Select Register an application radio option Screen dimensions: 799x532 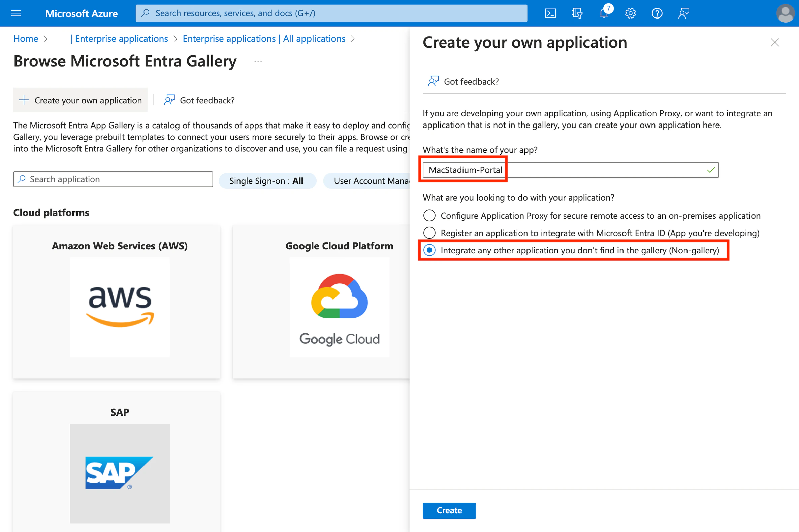click(429, 233)
